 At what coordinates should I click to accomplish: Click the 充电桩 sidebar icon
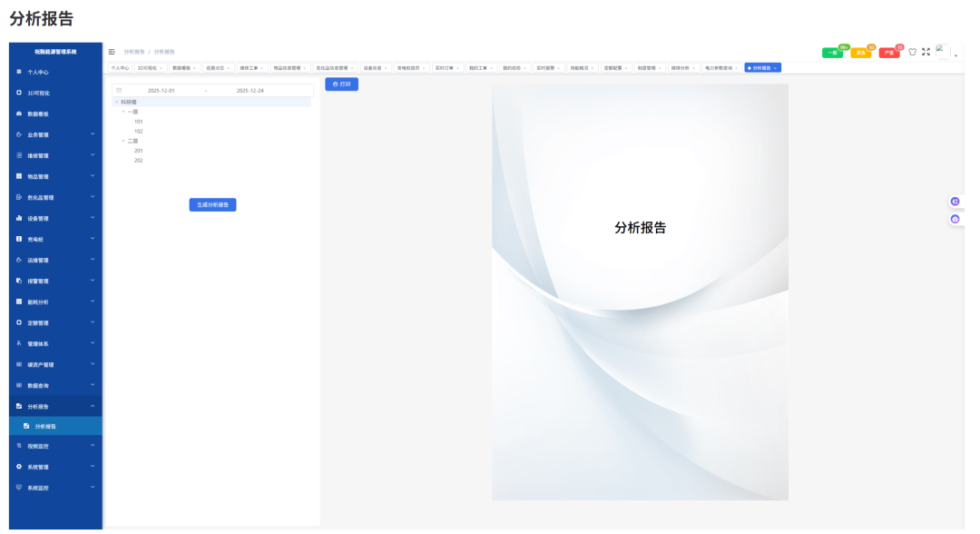pyautogui.click(x=19, y=240)
